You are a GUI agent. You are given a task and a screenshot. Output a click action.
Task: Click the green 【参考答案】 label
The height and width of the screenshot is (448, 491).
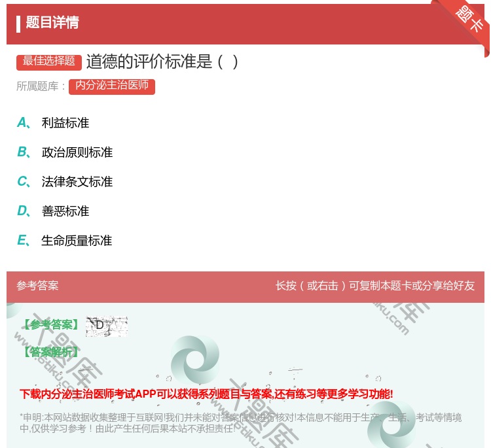pyautogui.click(x=50, y=325)
